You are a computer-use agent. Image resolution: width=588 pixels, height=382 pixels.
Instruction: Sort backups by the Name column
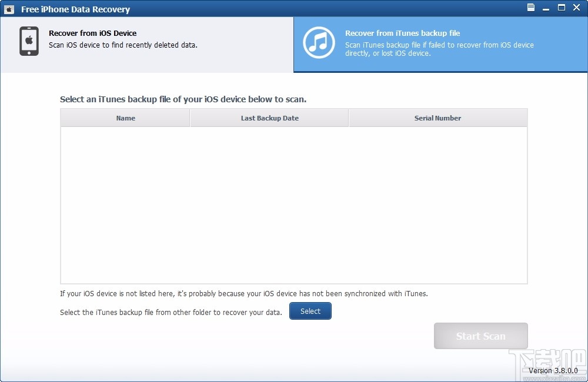pyautogui.click(x=125, y=118)
